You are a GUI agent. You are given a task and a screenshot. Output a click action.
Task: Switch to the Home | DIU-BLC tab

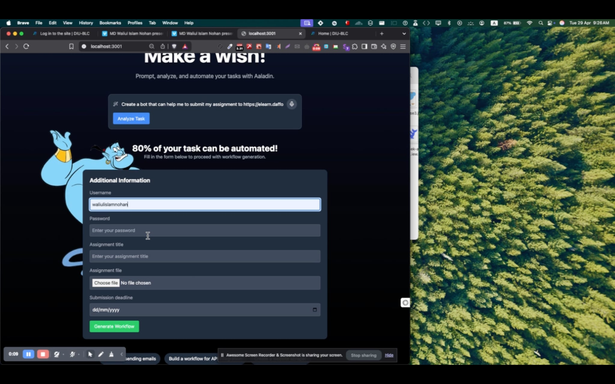(333, 34)
